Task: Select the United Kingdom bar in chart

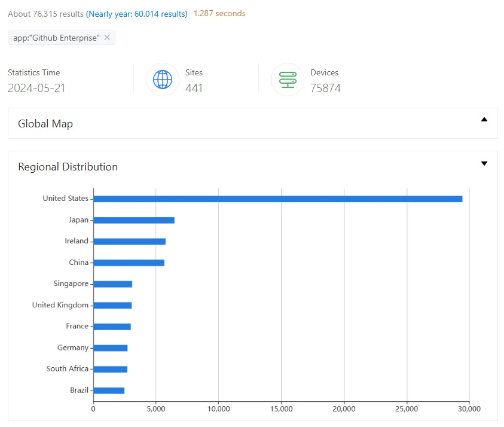Action: tap(112, 306)
